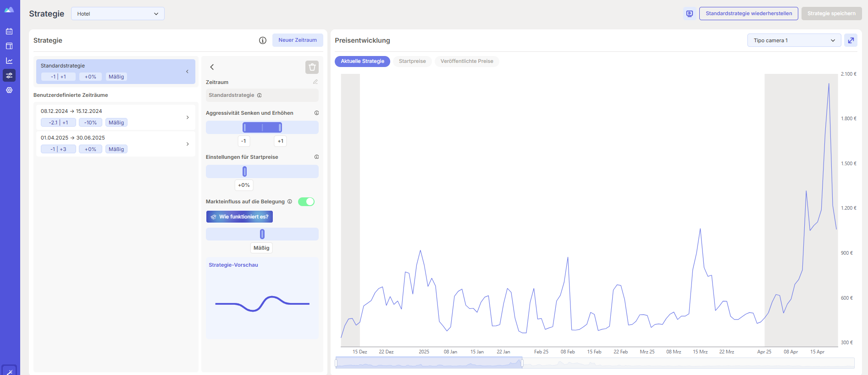Open settings gear in sidebar
868x375 pixels.
coord(9,90)
